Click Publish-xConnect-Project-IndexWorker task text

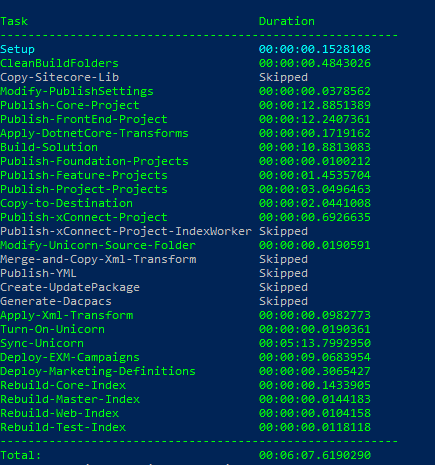pos(126,231)
